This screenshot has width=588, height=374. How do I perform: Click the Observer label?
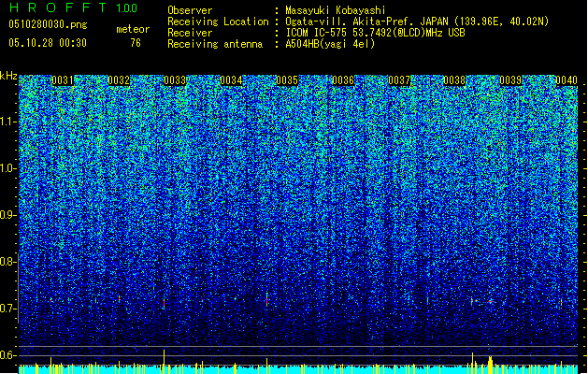tap(190, 10)
